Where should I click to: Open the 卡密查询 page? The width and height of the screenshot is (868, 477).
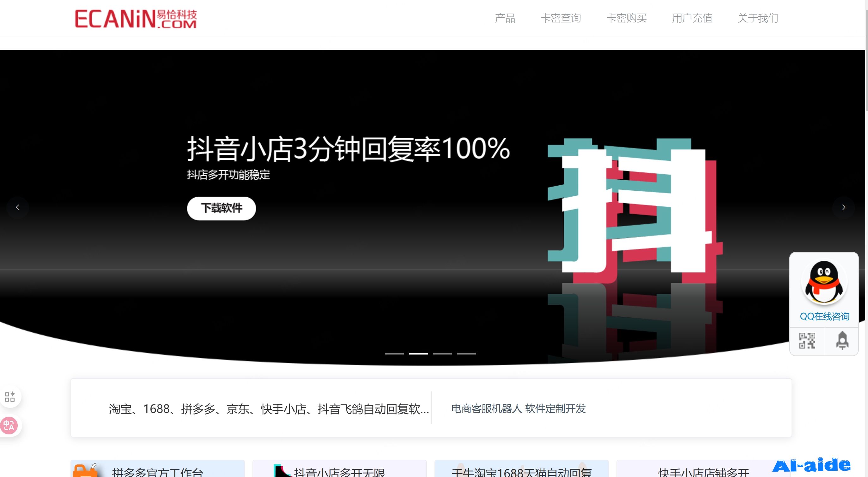click(x=561, y=18)
